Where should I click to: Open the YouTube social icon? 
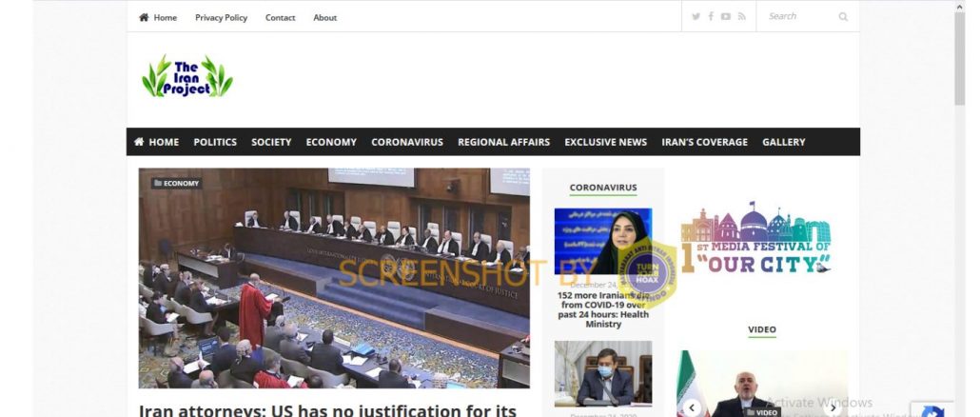tap(726, 17)
